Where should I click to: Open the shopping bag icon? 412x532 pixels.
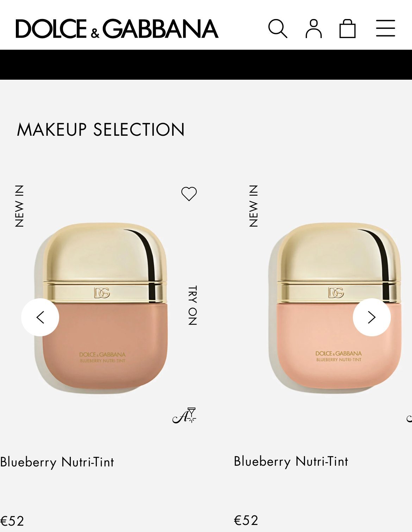tap(347, 29)
